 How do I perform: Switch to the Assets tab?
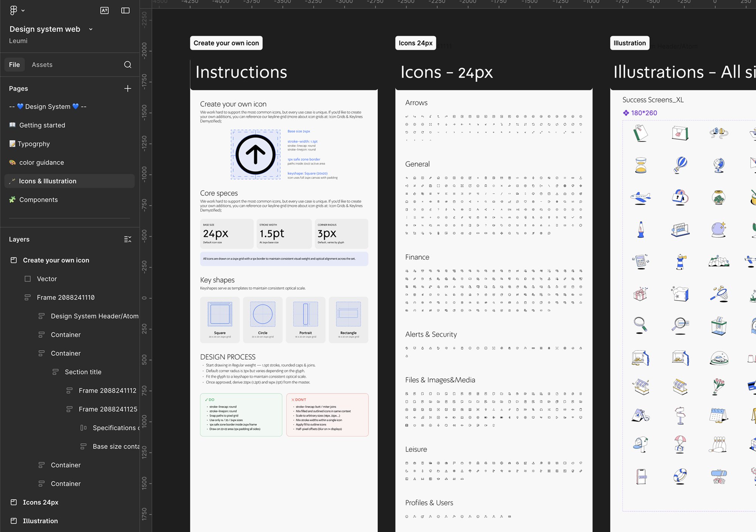[42, 65]
